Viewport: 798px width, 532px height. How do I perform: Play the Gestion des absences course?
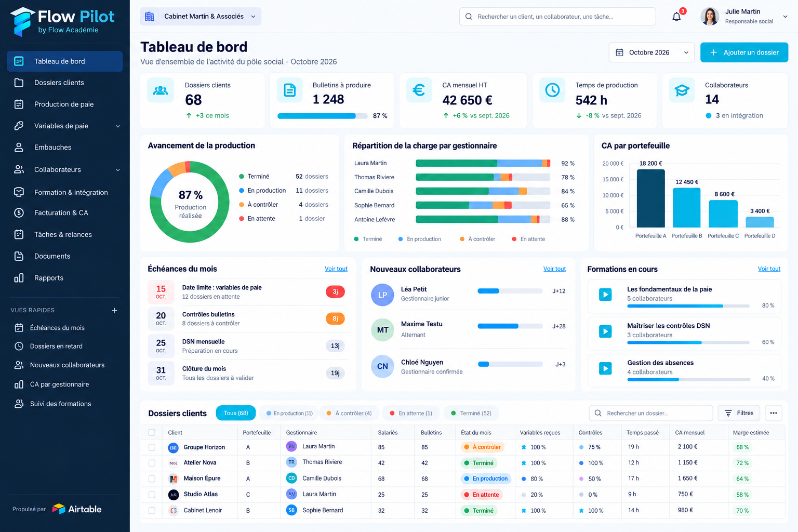click(605, 368)
